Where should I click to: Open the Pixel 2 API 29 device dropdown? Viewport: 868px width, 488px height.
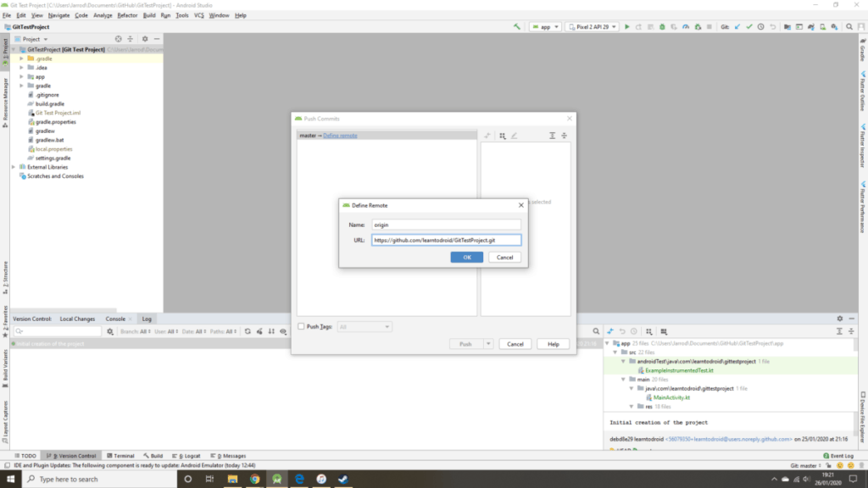click(592, 27)
